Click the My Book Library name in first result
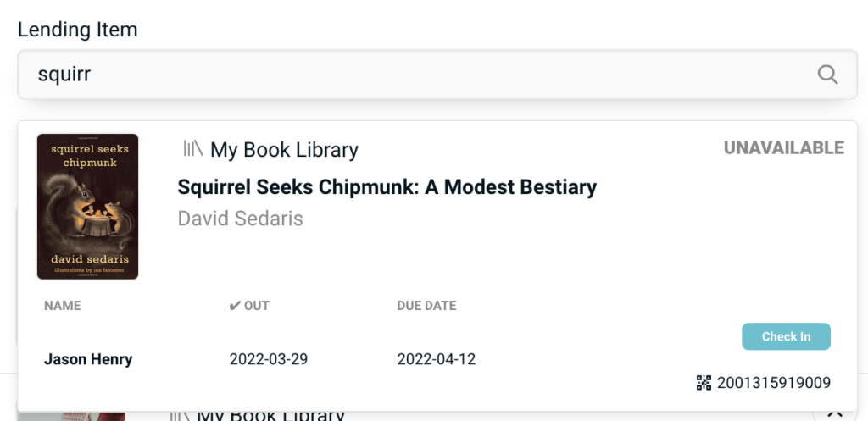868x421 pixels. tap(284, 150)
